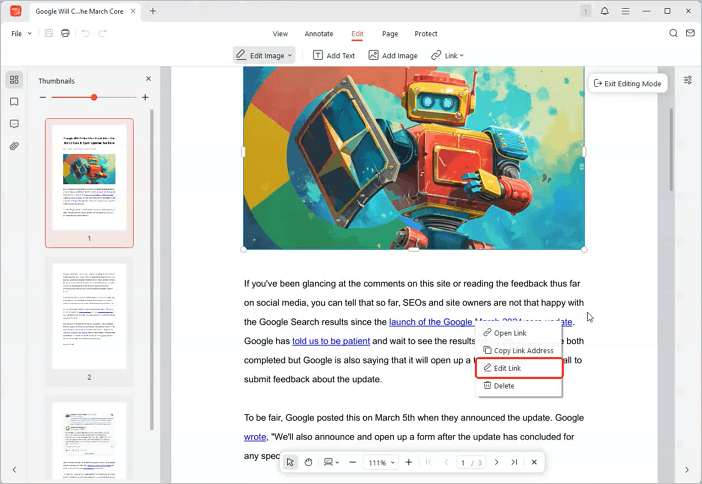The width and height of the screenshot is (702, 484).
Task: Click the thumbnail size slider handle
Action: tap(94, 97)
